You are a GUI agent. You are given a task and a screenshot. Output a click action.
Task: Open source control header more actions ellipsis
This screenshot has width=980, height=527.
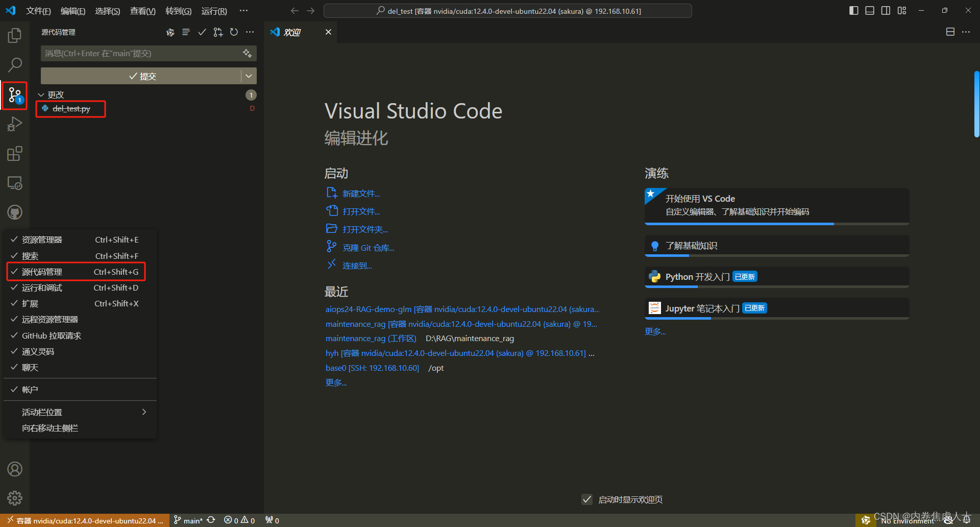click(x=250, y=32)
